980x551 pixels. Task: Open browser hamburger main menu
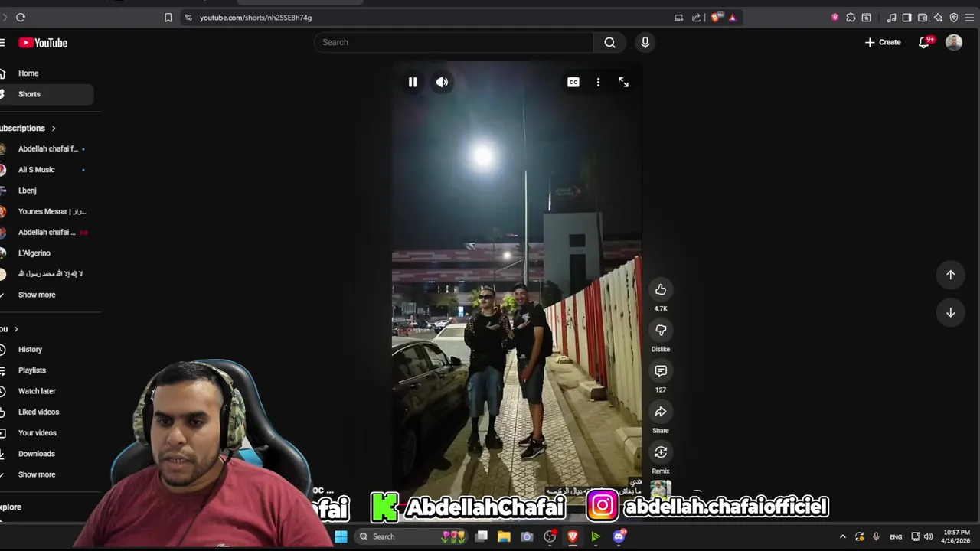tap(969, 18)
